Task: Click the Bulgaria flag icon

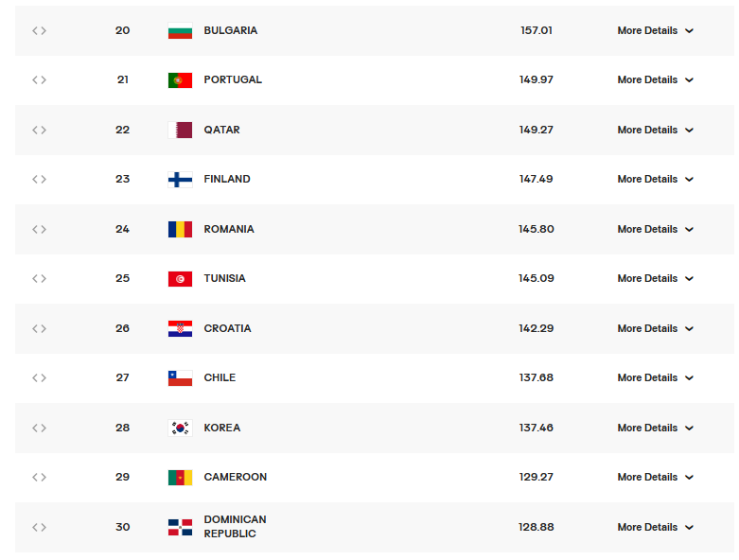Action: [x=180, y=30]
